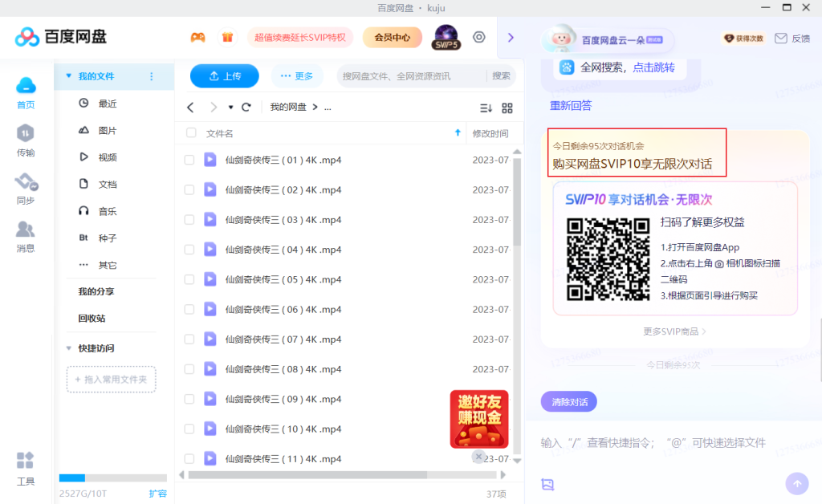Open the 工具 tools icon
The width and height of the screenshot is (822, 504).
coord(26,468)
